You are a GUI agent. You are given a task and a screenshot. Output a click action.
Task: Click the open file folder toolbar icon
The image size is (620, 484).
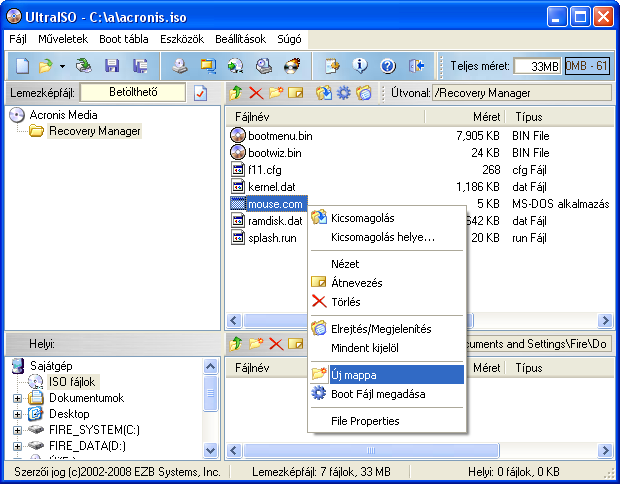(x=46, y=66)
